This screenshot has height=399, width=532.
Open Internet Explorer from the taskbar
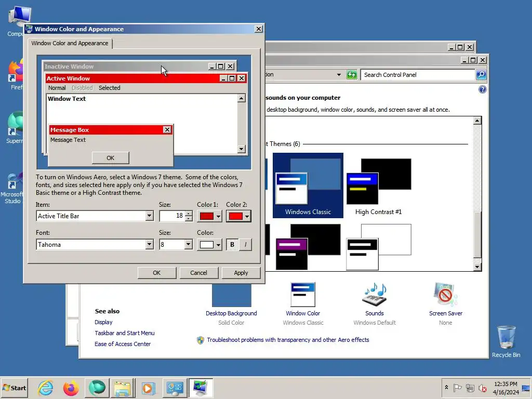[x=46, y=388]
